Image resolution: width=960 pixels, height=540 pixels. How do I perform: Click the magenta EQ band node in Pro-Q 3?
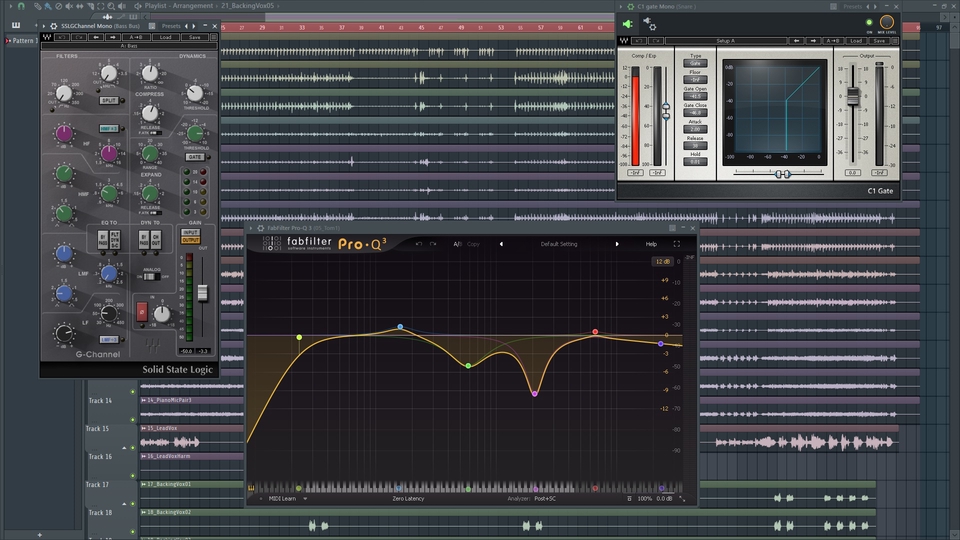[x=534, y=394]
